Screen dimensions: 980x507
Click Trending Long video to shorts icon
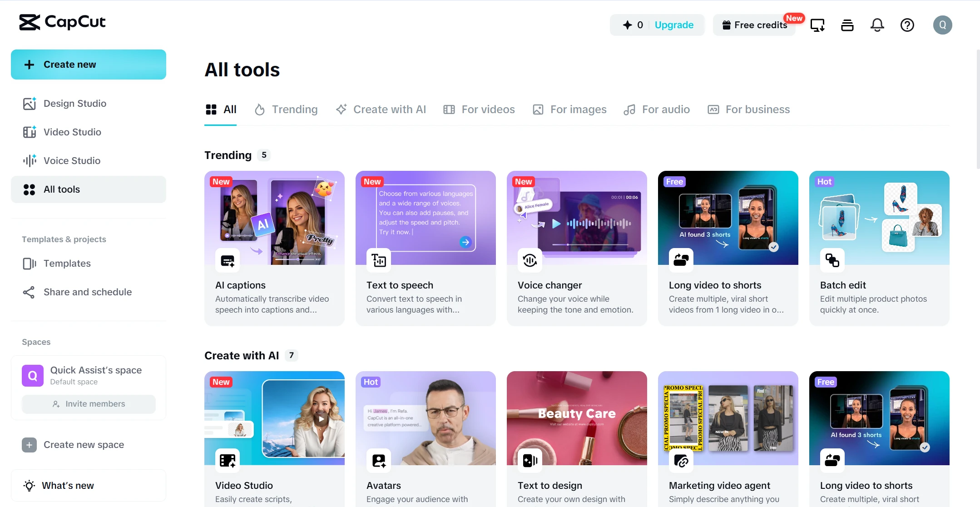click(x=681, y=260)
